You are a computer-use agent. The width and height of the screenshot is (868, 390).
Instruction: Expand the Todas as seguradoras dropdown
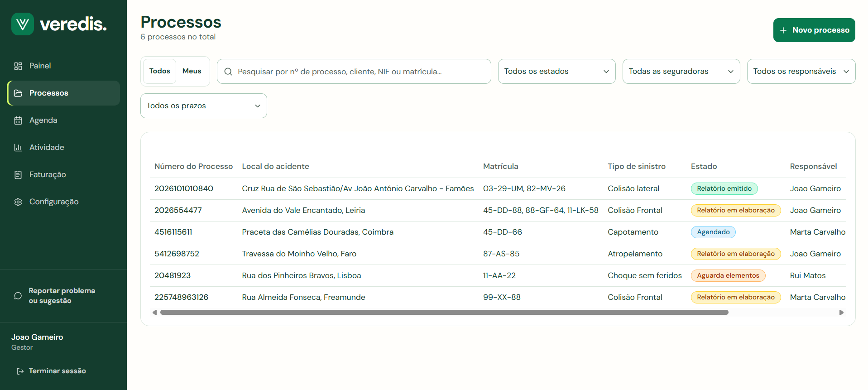point(681,72)
